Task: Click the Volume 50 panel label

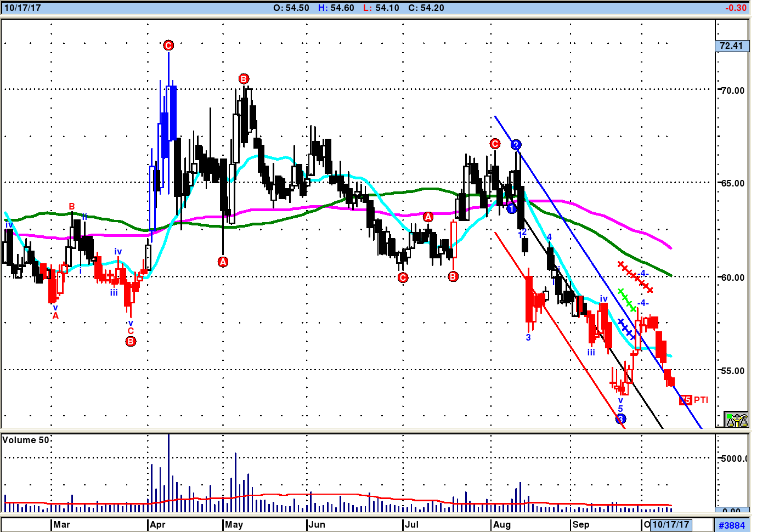Action: (x=25, y=440)
